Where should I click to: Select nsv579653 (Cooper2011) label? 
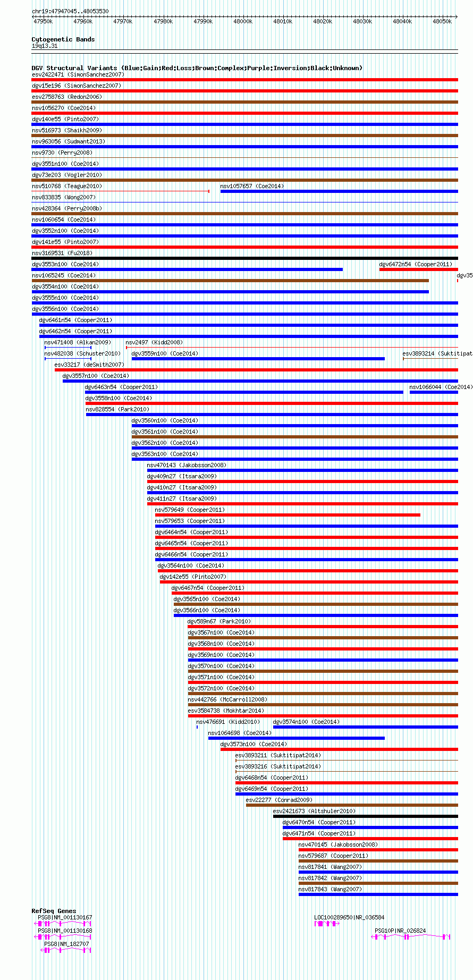[x=190, y=521]
